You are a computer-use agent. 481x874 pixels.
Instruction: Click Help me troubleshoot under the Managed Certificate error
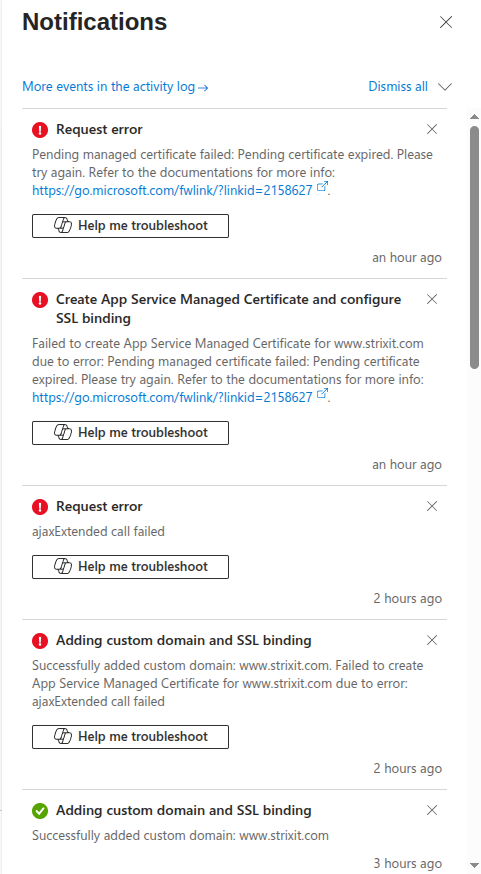[130, 433]
